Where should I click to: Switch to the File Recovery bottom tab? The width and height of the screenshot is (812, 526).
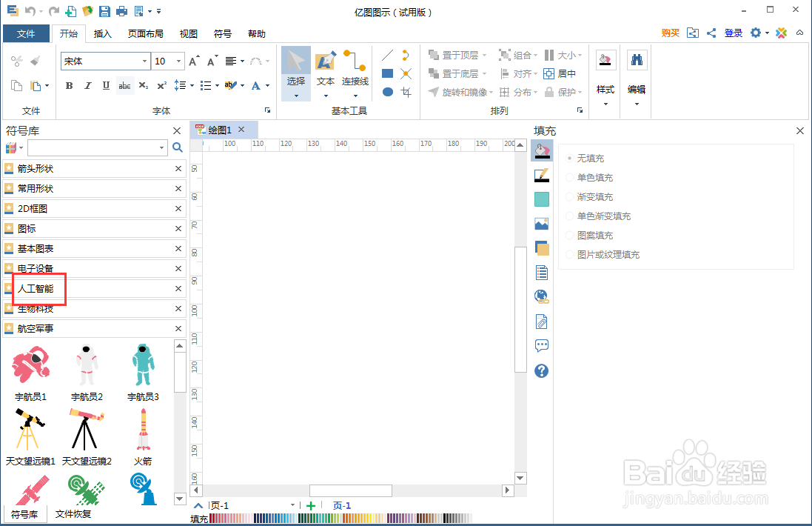[73, 514]
